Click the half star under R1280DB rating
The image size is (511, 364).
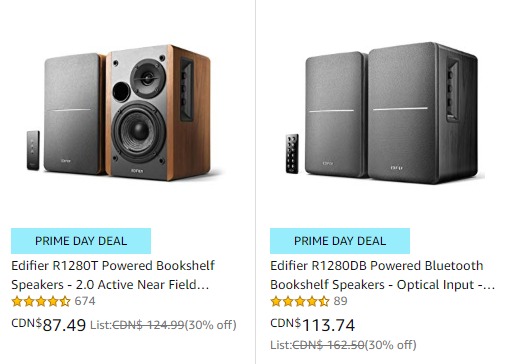click(324, 301)
